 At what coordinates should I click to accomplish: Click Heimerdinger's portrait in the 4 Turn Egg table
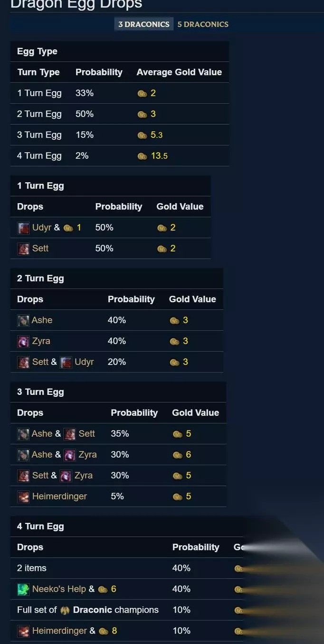23,631
